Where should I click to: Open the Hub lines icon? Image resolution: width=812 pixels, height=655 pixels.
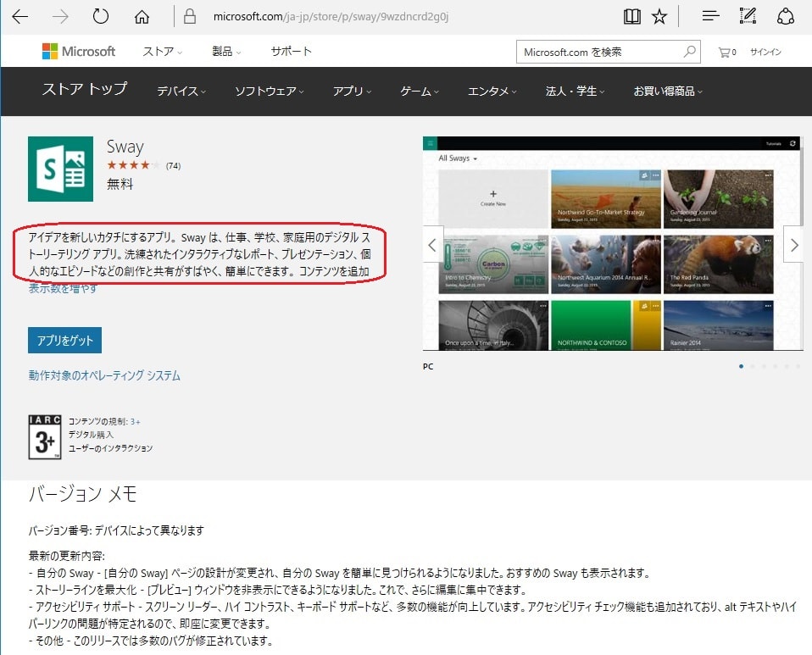click(x=710, y=16)
